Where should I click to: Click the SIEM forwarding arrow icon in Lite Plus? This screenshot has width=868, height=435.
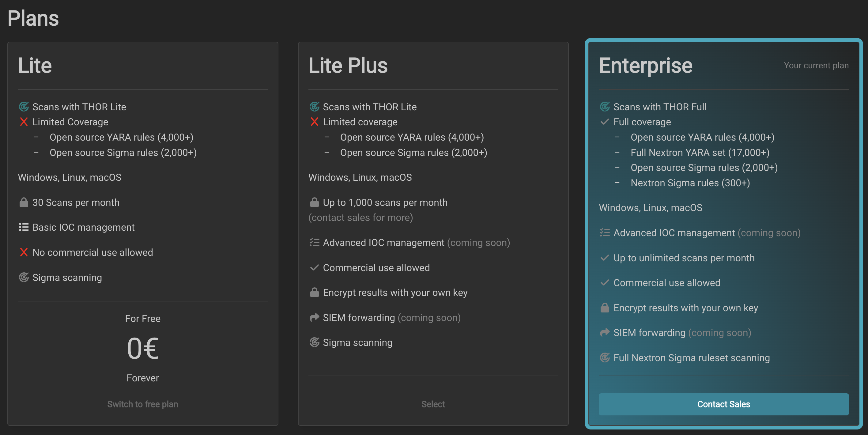[314, 317]
